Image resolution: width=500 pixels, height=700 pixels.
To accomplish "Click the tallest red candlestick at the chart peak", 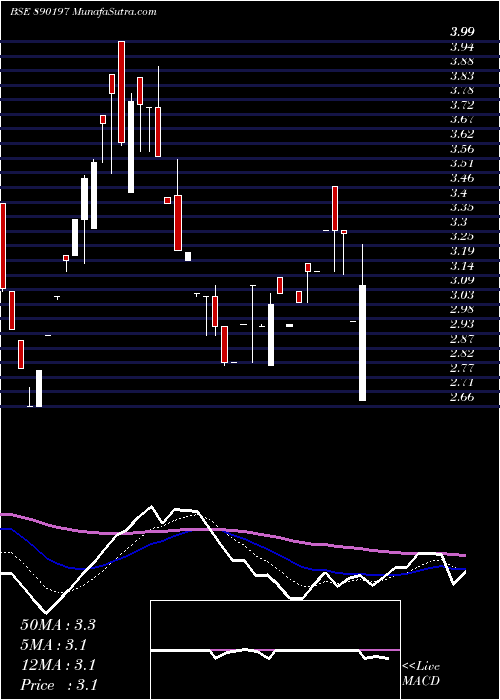I will click(x=121, y=92).
